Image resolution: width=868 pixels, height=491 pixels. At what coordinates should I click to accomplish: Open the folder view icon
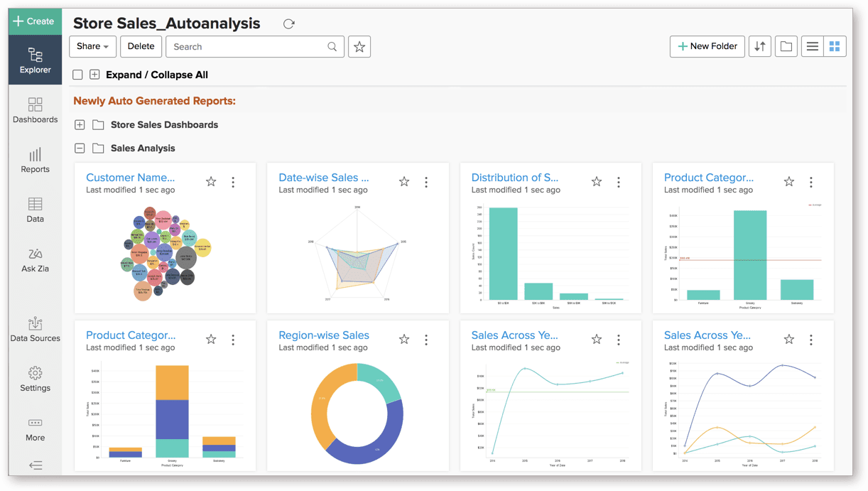(x=786, y=46)
